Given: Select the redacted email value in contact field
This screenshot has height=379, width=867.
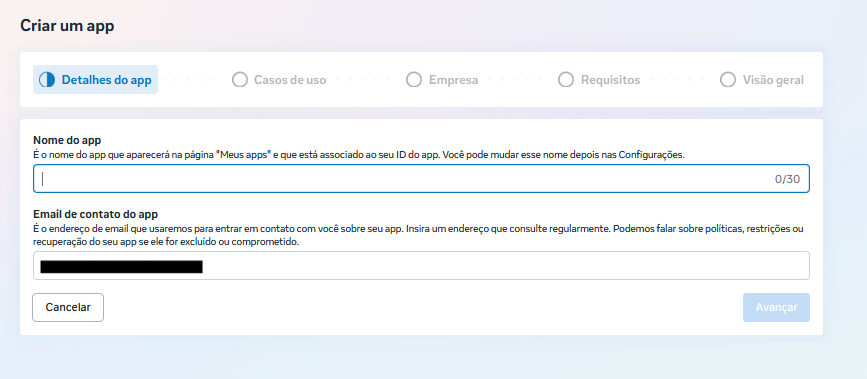Looking at the screenshot, I should [x=121, y=267].
